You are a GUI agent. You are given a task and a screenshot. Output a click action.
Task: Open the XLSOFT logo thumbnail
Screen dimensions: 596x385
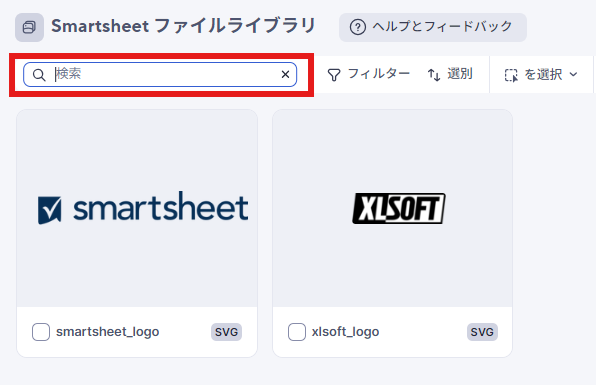point(393,208)
